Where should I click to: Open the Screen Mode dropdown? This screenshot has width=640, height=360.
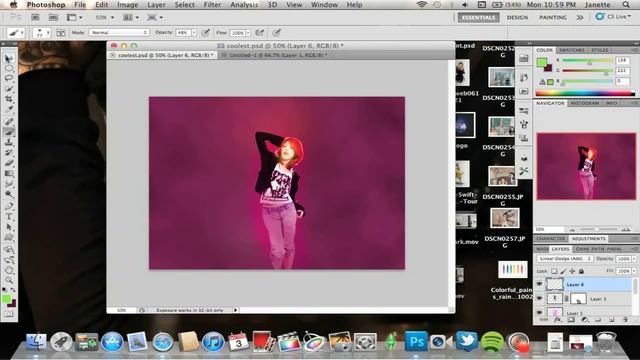pos(155,18)
